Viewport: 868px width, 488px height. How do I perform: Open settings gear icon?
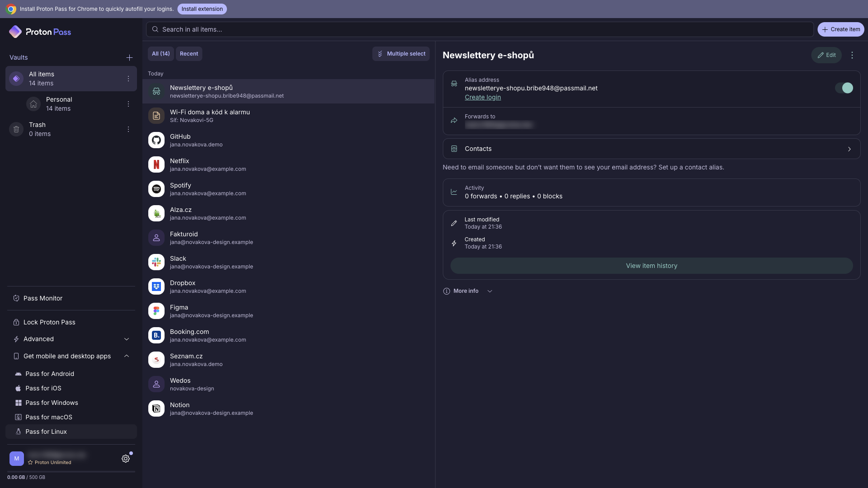(x=126, y=459)
